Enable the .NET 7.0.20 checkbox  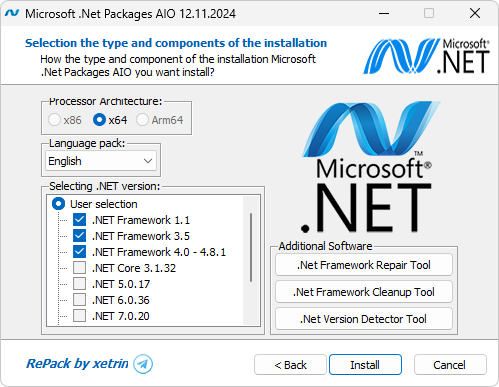pyautogui.click(x=79, y=316)
